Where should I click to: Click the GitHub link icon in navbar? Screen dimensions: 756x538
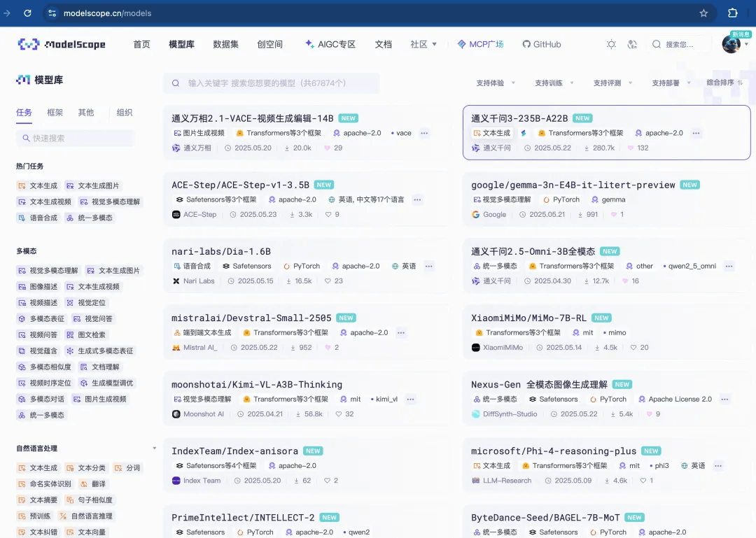coord(541,44)
